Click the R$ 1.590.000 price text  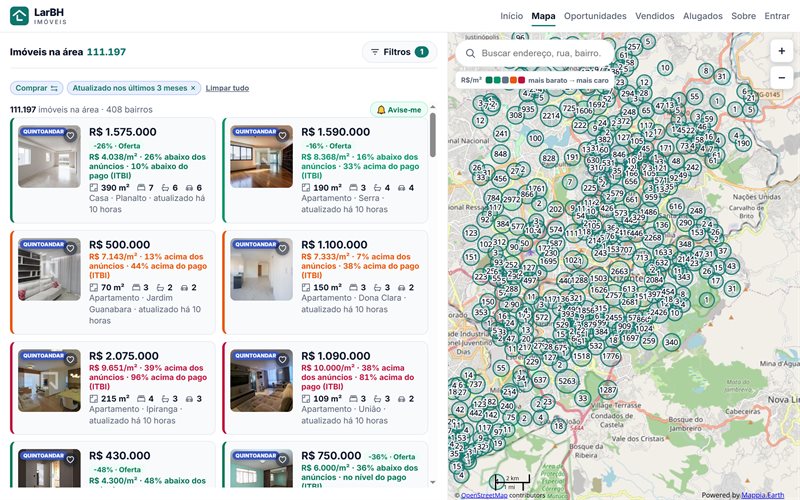coord(335,132)
